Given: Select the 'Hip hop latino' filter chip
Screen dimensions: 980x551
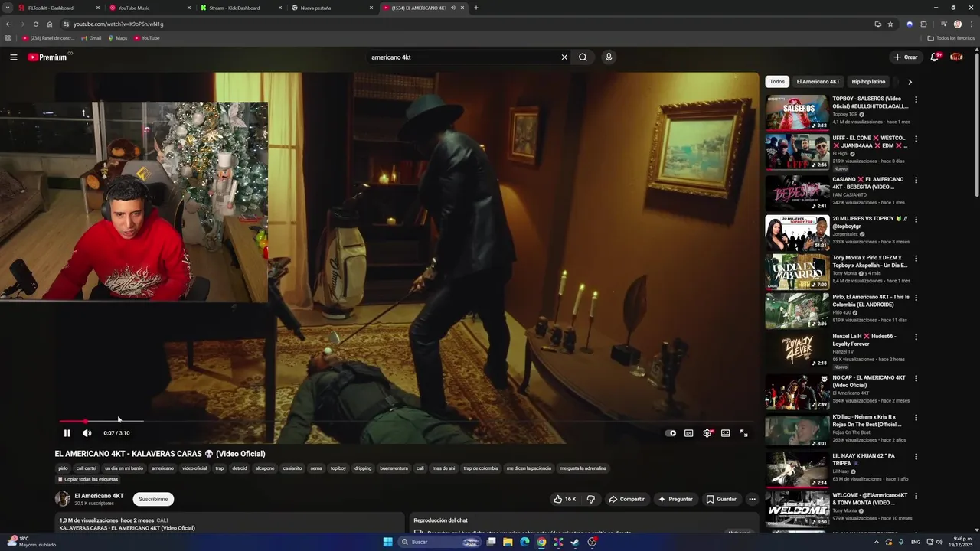Looking at the screenshot, I should click(x=868, y=82).
